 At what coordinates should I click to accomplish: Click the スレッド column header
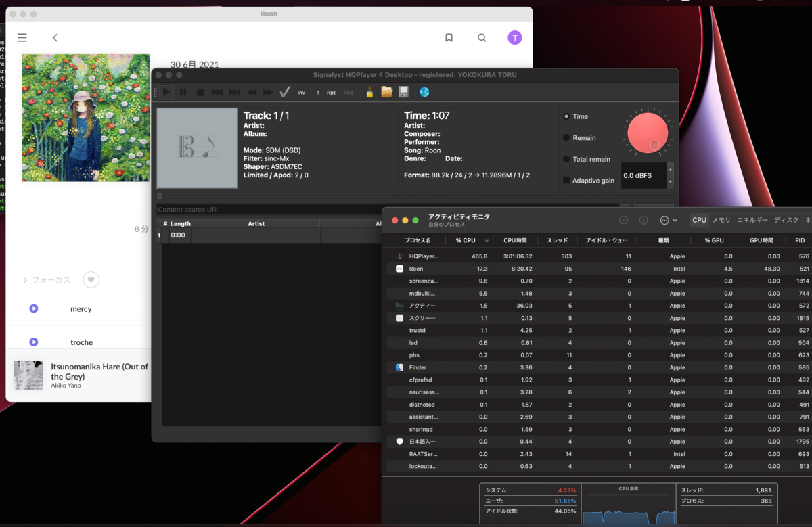click(x=557, y=240)
